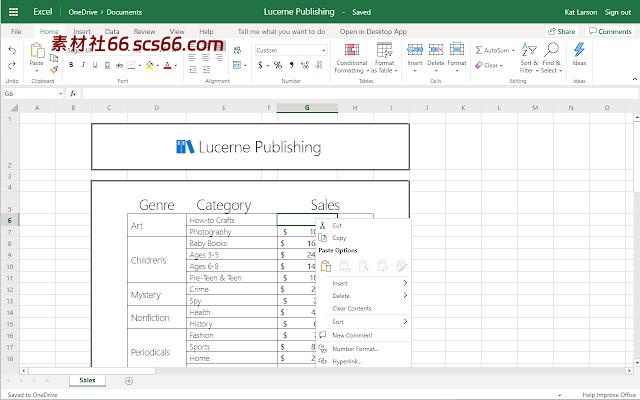Open the File ribbon tab
This screenshot has width=640, height=400.
(16, 31)
